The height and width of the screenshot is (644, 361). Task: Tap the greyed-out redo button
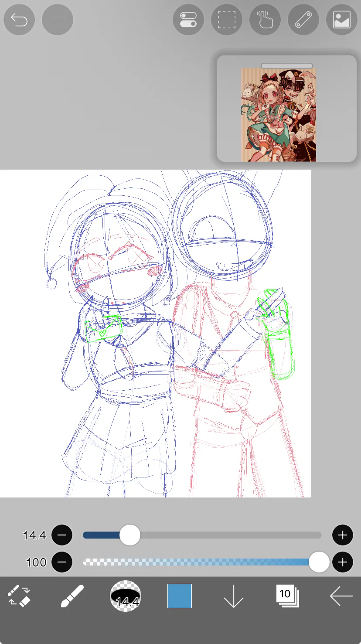point(58,20)
